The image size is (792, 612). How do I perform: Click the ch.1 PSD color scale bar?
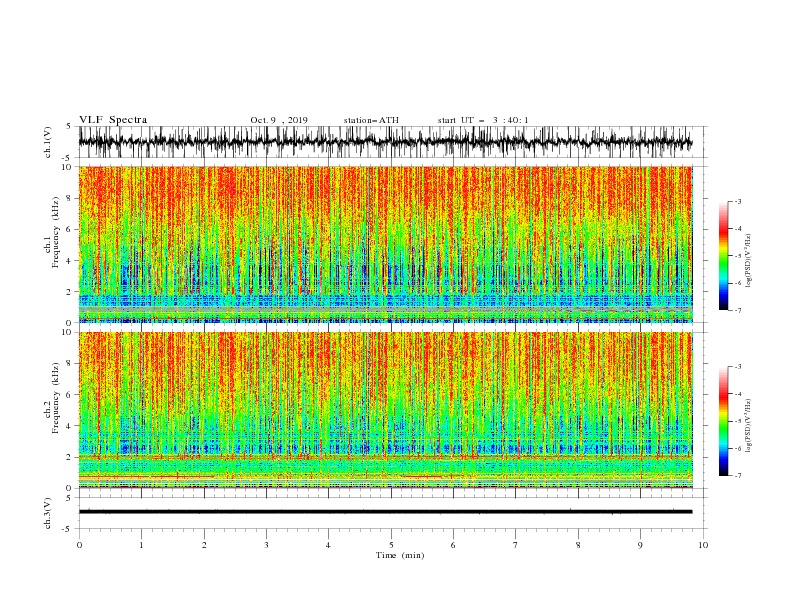[724, 256]
